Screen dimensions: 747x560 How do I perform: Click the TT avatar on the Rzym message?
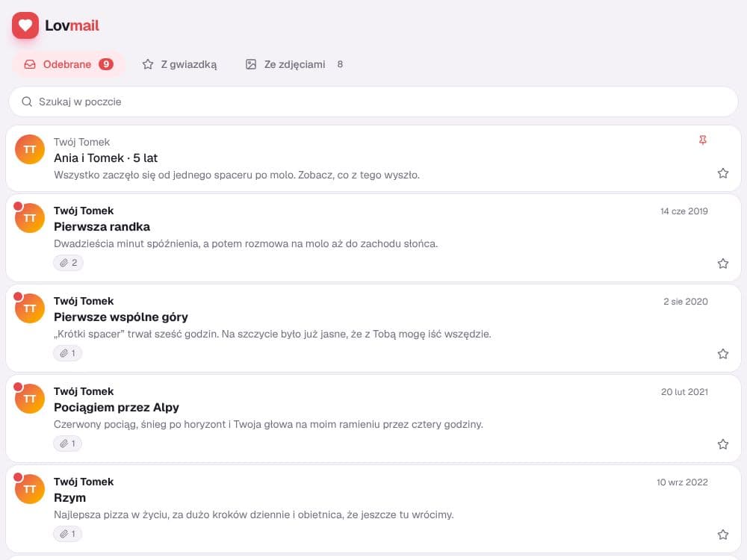tap(30, 489)
